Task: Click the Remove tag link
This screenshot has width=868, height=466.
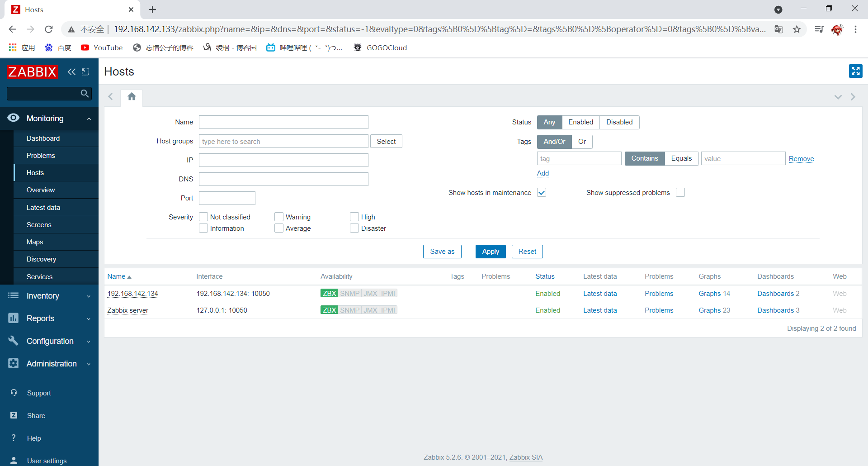Action: [x=801, y=159]
